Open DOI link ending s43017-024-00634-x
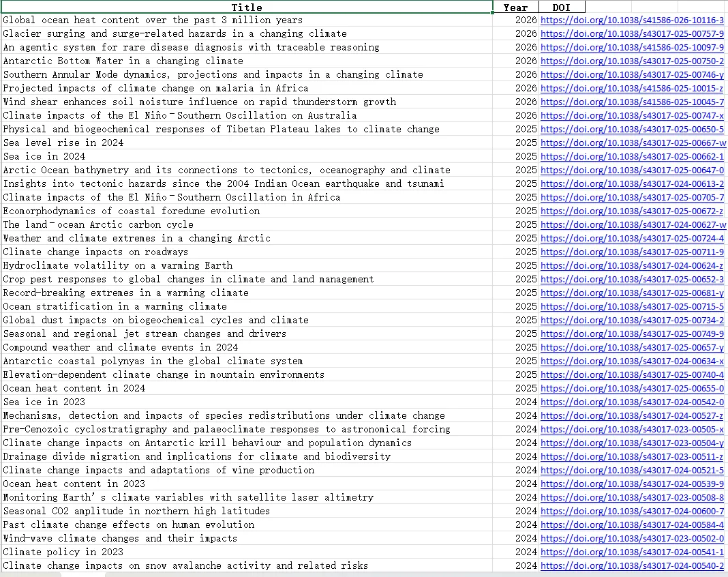 pos(632,361)
